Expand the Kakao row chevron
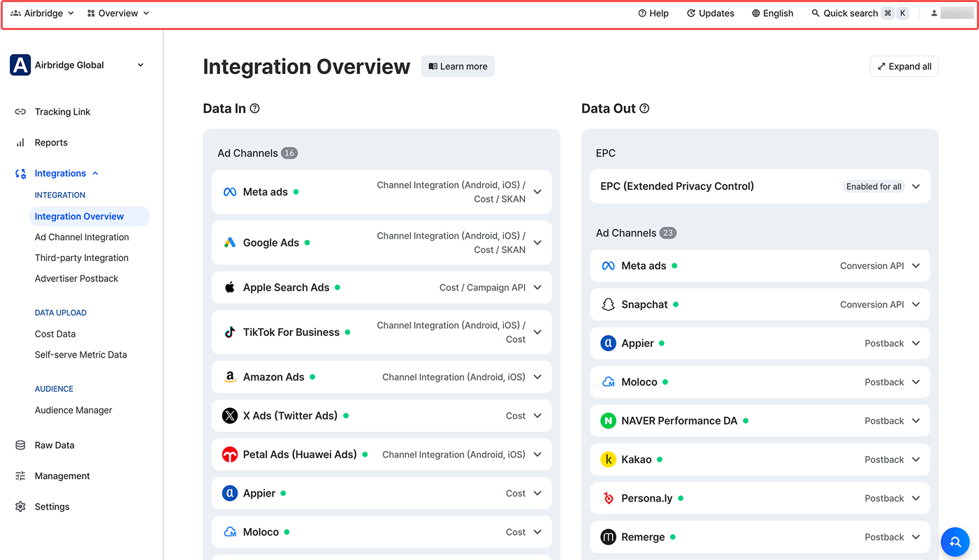The width and height of the screenshot is (979, 560). 916,459
